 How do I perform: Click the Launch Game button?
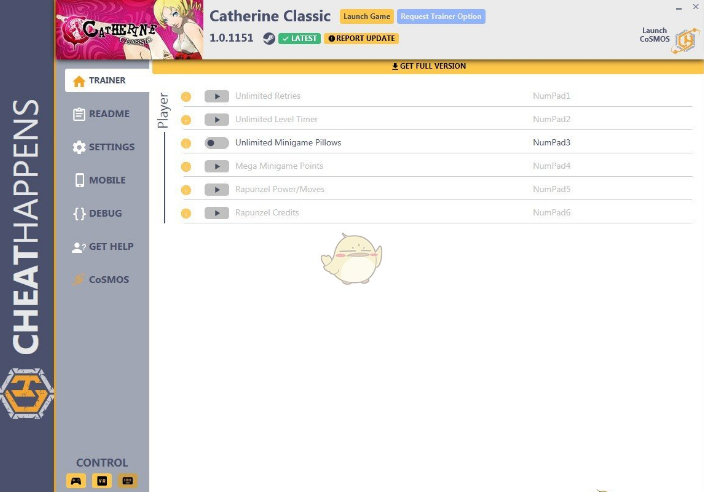tap(367, 16)
